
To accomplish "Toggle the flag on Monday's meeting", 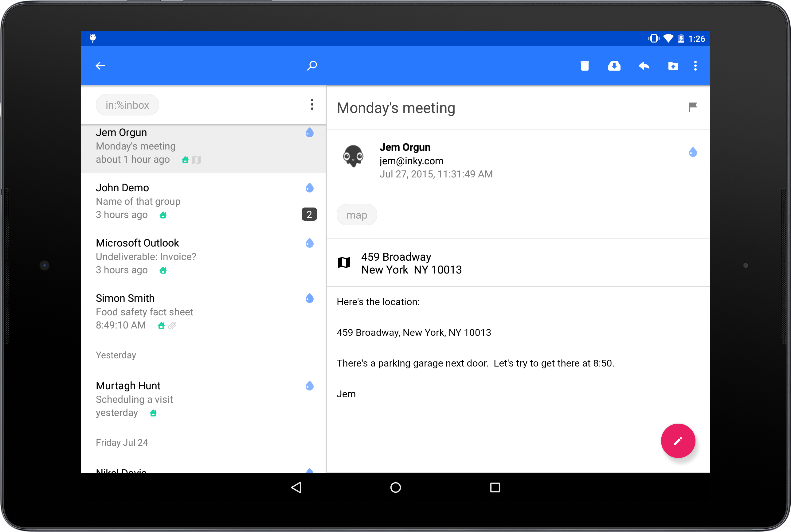I will [x=692, y=107].
